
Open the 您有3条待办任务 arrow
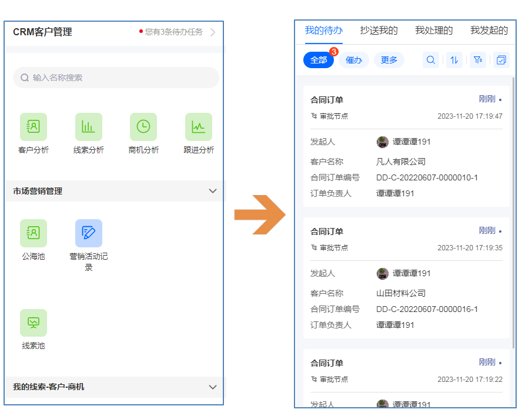213,32
